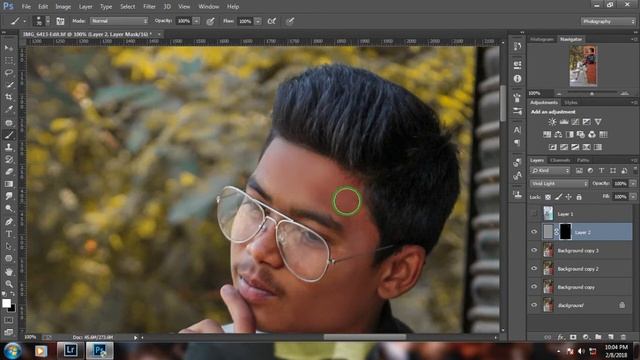Screen dimensions: 640x360
Task: Add a Curves adjustment
Action: point(575,122)
